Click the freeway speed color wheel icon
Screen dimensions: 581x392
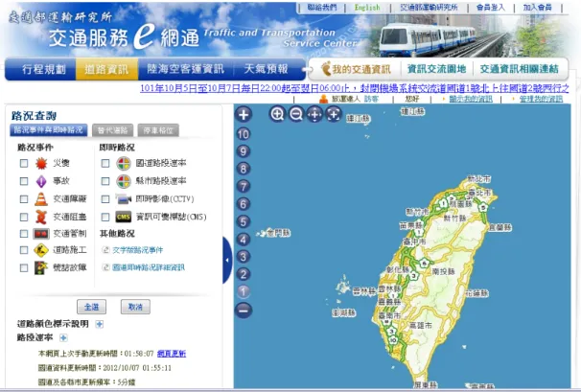[x=124, y=163]
